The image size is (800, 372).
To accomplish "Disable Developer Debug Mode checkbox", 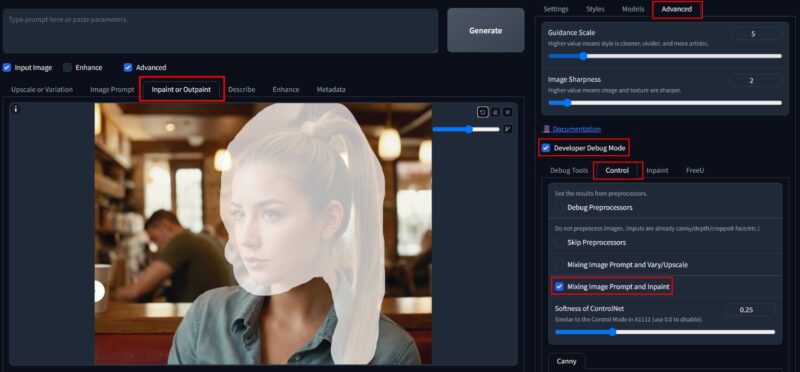I will coord(546,148).
